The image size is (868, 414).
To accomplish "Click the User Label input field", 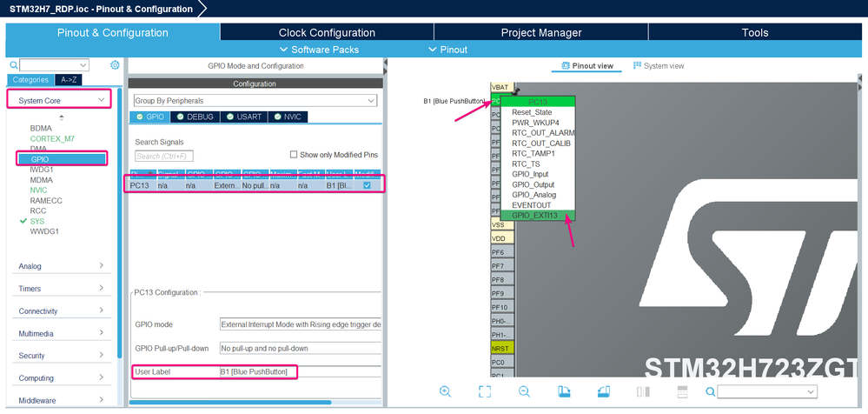I will (x=301, y=372).
